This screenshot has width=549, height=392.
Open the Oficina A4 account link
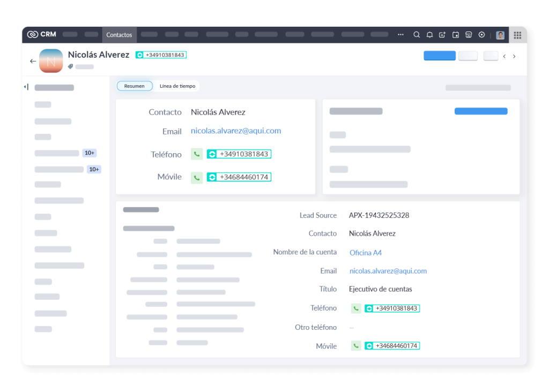click(x=365, y=253)
